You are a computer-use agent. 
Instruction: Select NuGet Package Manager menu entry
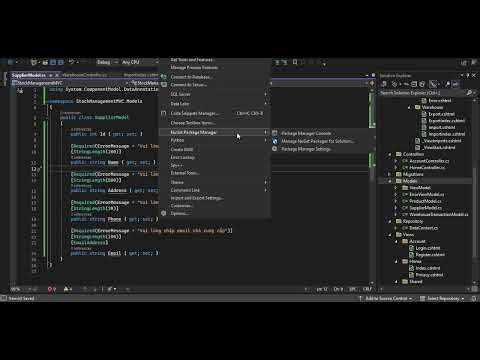click(x=215, y=132)
